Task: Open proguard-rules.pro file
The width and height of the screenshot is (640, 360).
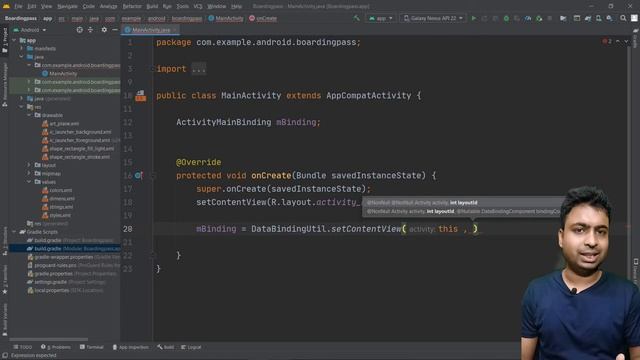Action: (73, 265)
